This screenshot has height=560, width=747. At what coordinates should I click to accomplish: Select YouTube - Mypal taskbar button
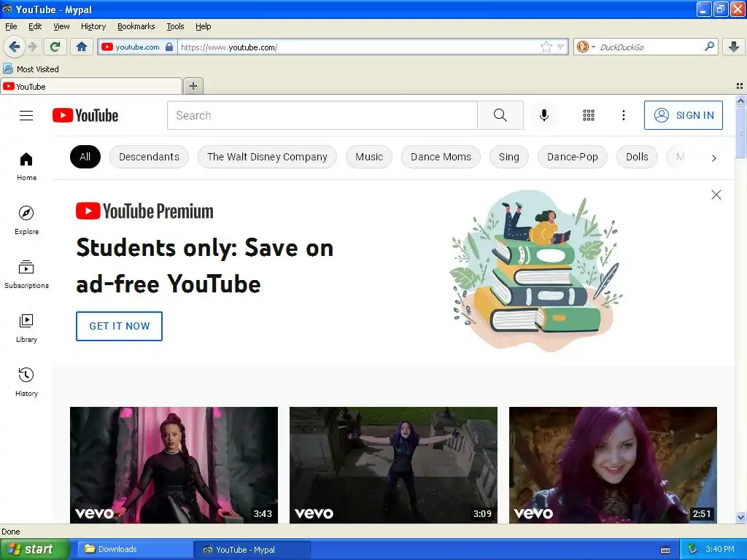252,550
